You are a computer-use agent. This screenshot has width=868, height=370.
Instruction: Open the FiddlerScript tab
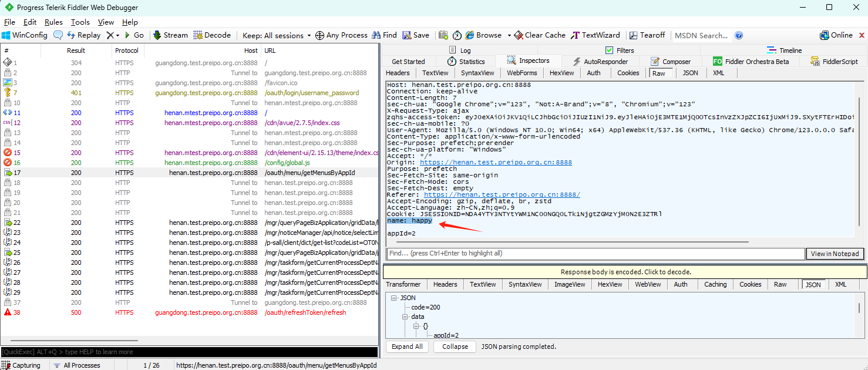point(834,61)
